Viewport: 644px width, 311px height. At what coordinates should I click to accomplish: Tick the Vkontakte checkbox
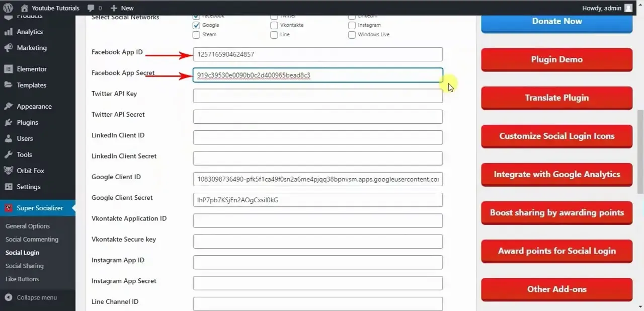click(x=274, y=25)
